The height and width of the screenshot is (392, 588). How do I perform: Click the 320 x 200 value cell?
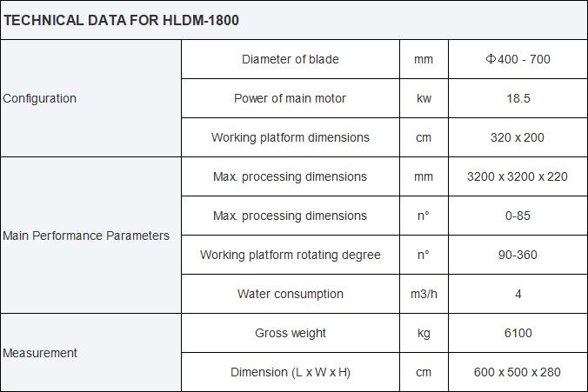518,137
